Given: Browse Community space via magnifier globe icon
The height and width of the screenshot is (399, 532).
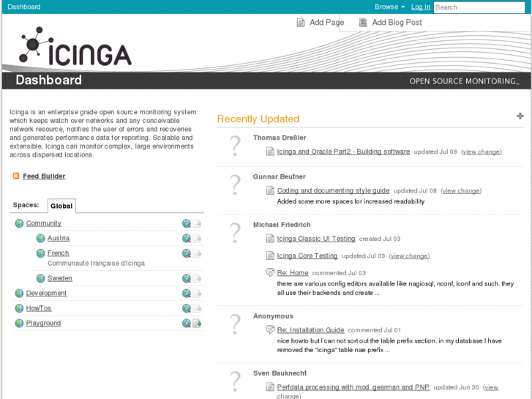Looking at the screenshot, I should tap(187, 223).
